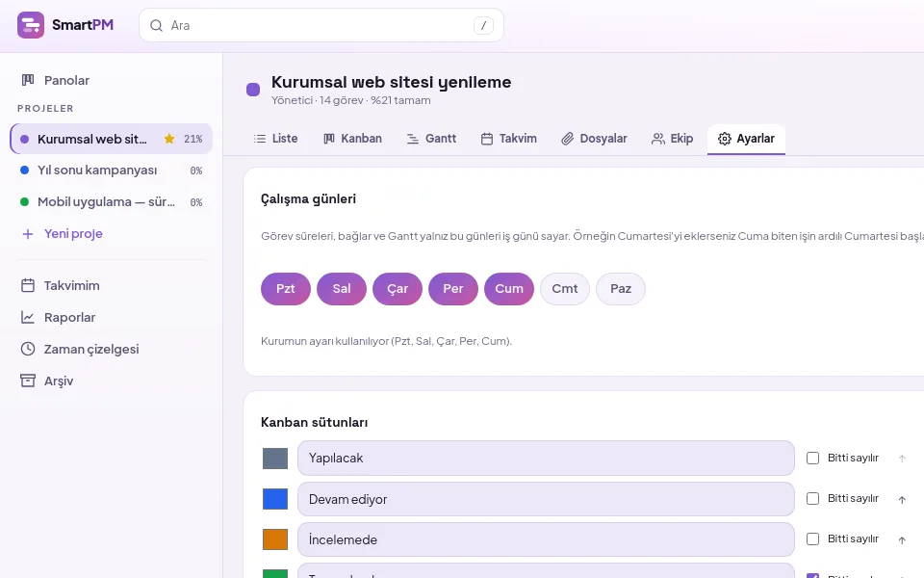Click the Takvim tab calendar icon
Image resolution: width=924 pixels, height=578 pixels.
click(487, 139)
